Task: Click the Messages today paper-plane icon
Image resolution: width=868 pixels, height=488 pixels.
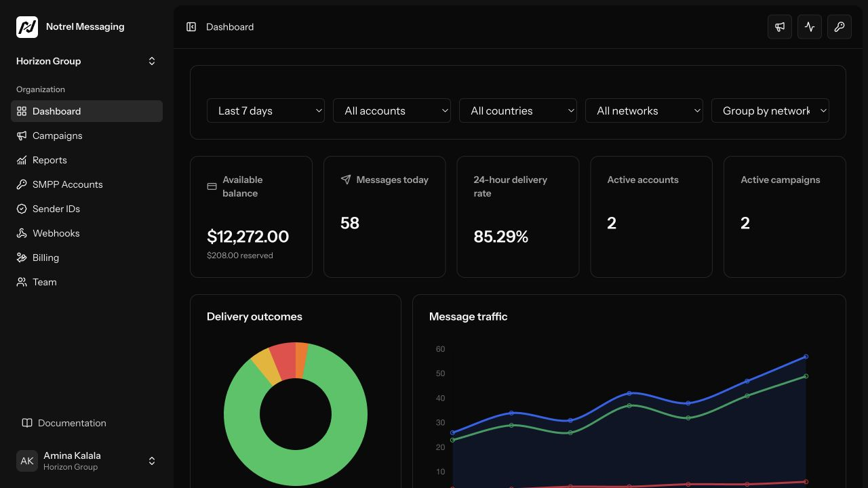Action: (x=346, y=180)
